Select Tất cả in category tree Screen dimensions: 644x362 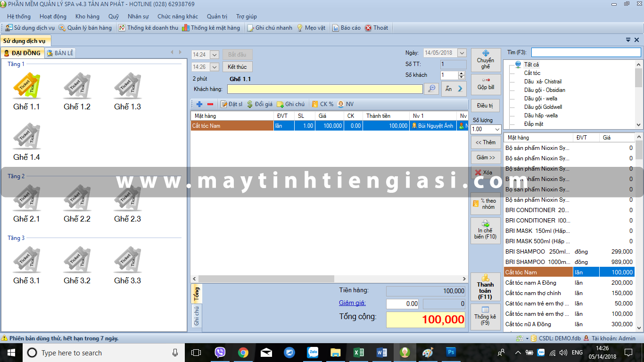pyautogui.click(x=531, y=65)
